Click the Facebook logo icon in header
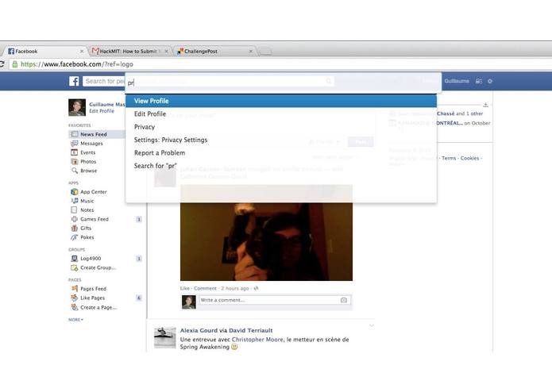 click(74, 81)
